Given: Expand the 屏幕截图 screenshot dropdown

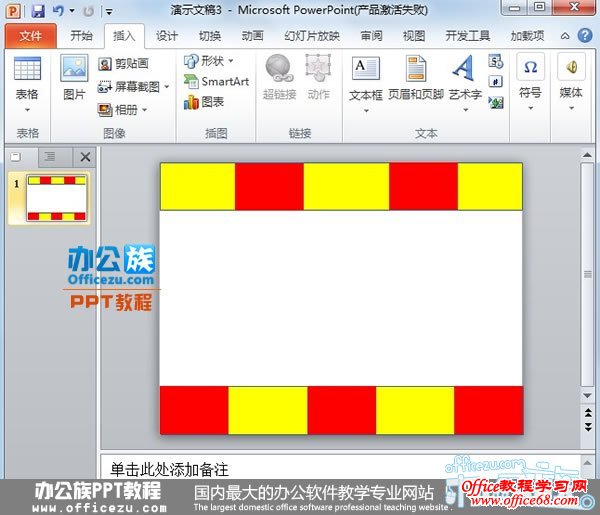Looking at the screenshot, I should [167, 87].
